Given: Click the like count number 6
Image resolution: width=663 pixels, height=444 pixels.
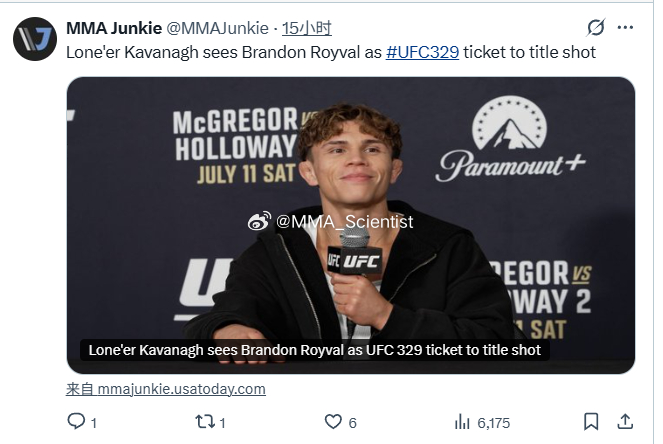Looking at the screenshot, I should (353, 423).
